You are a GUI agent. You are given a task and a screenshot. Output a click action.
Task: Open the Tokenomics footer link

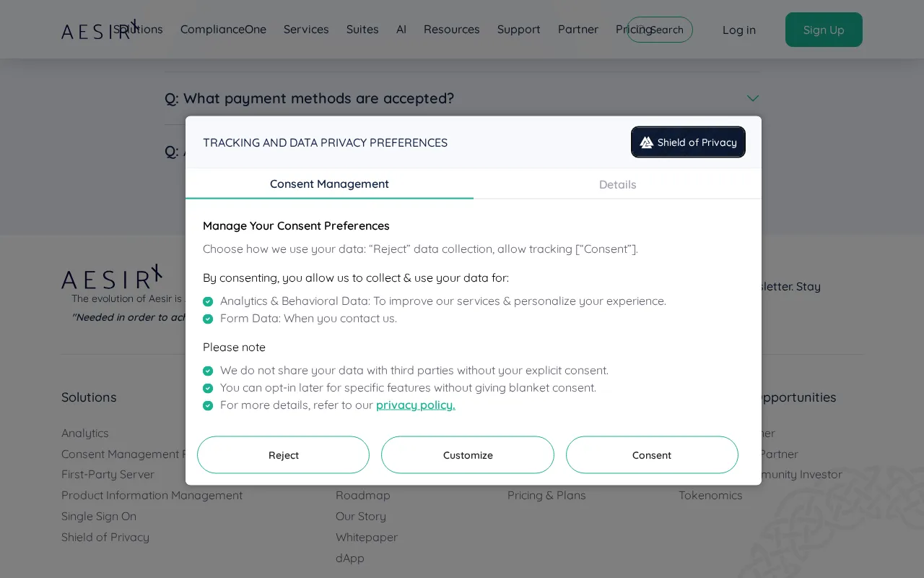[710, 496]
